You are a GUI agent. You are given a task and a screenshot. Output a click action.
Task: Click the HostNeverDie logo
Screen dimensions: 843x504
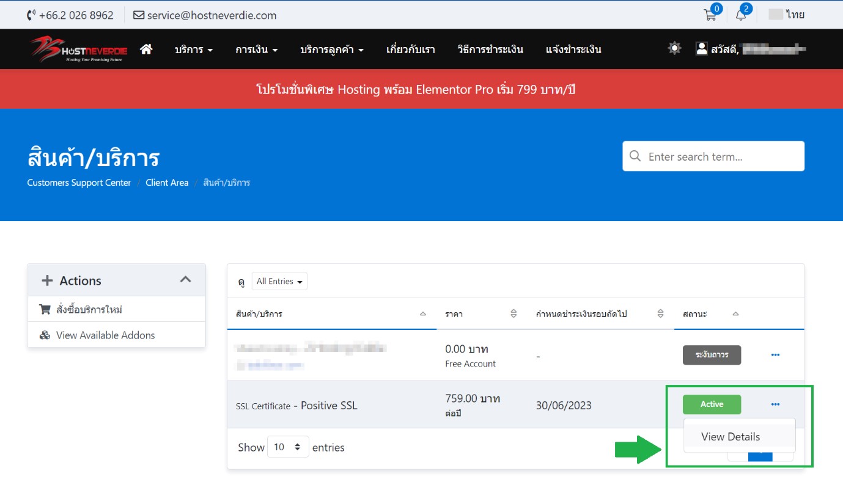(x=78, y=49)
